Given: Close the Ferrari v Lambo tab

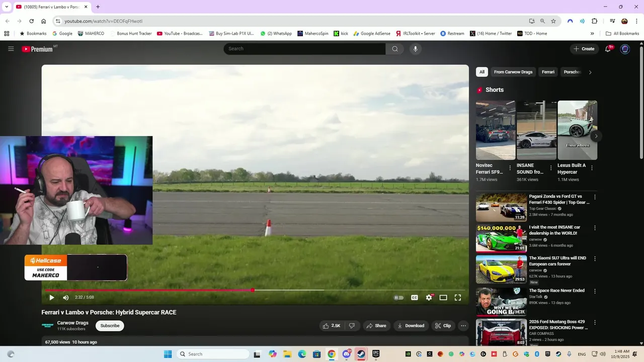Looking at the screenshot, I should [x=86, y=7].
